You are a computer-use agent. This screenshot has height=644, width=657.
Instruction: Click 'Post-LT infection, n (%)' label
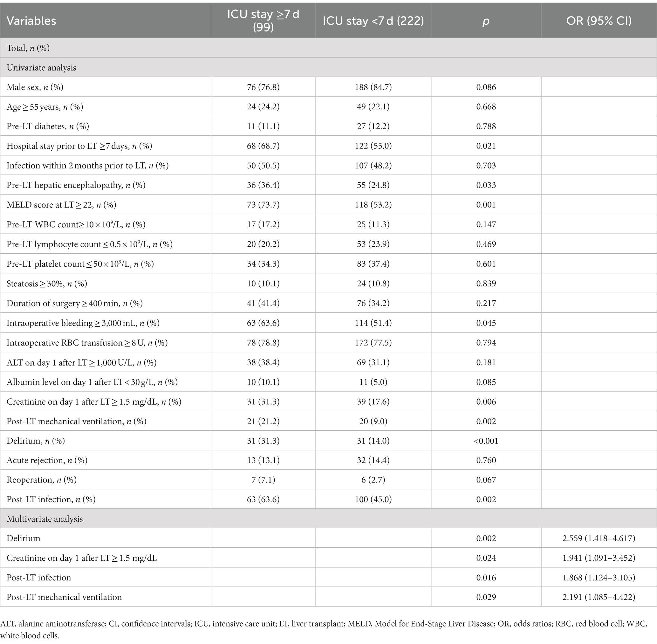[51, 500]
